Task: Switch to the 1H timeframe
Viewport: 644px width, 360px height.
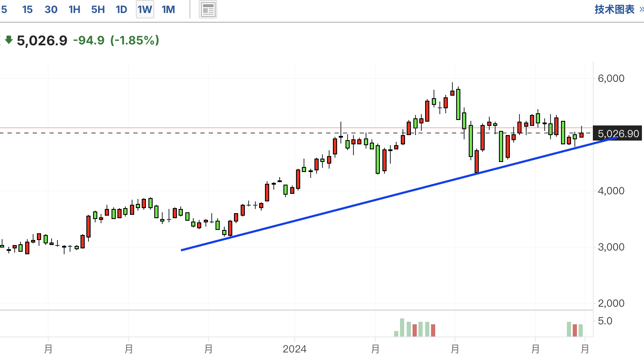Action: (74, 9)
